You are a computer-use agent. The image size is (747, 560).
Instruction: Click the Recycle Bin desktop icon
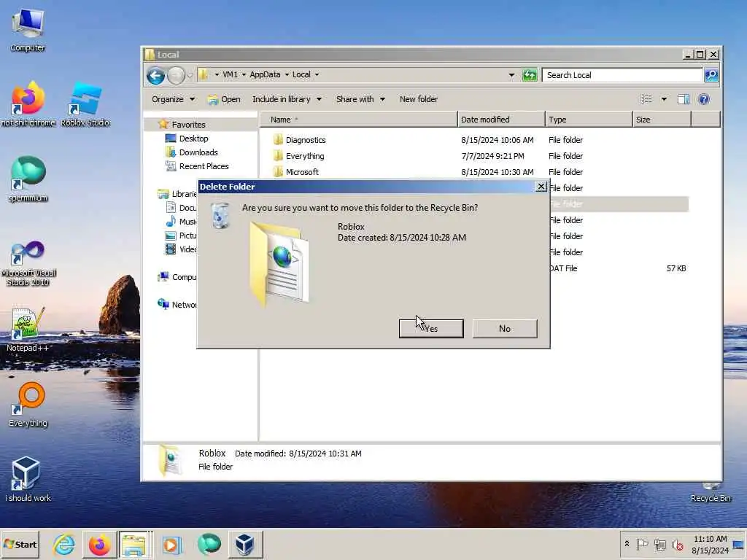[711, 494]
